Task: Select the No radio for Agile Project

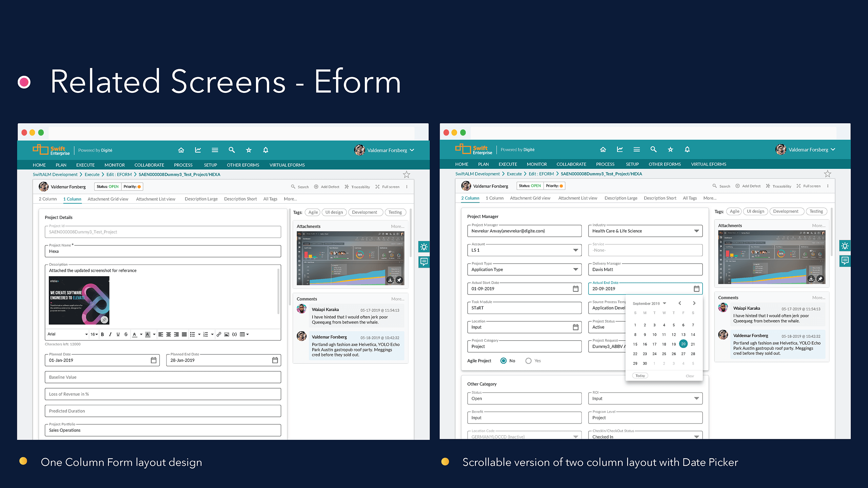Action: click(504, 361)
